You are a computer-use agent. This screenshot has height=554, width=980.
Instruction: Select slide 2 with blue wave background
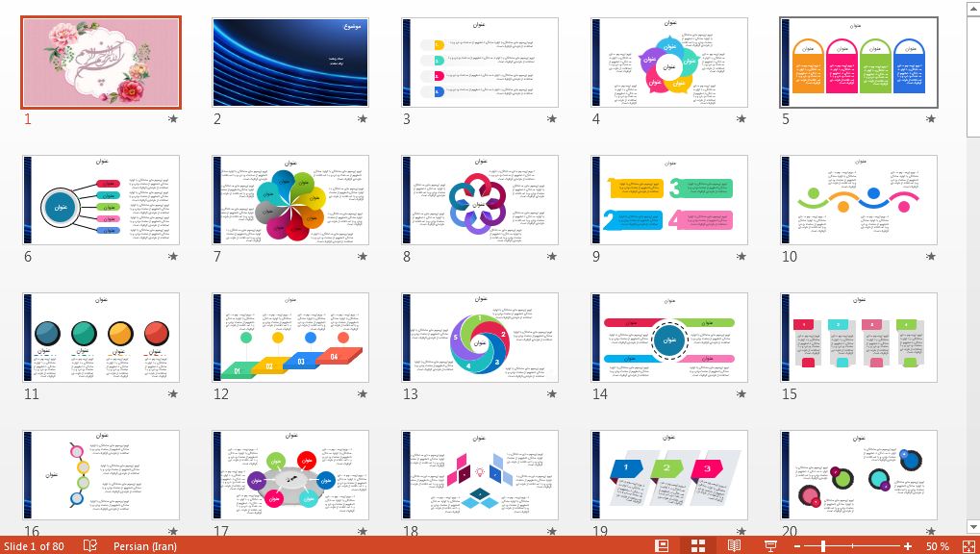coord(289,62)
